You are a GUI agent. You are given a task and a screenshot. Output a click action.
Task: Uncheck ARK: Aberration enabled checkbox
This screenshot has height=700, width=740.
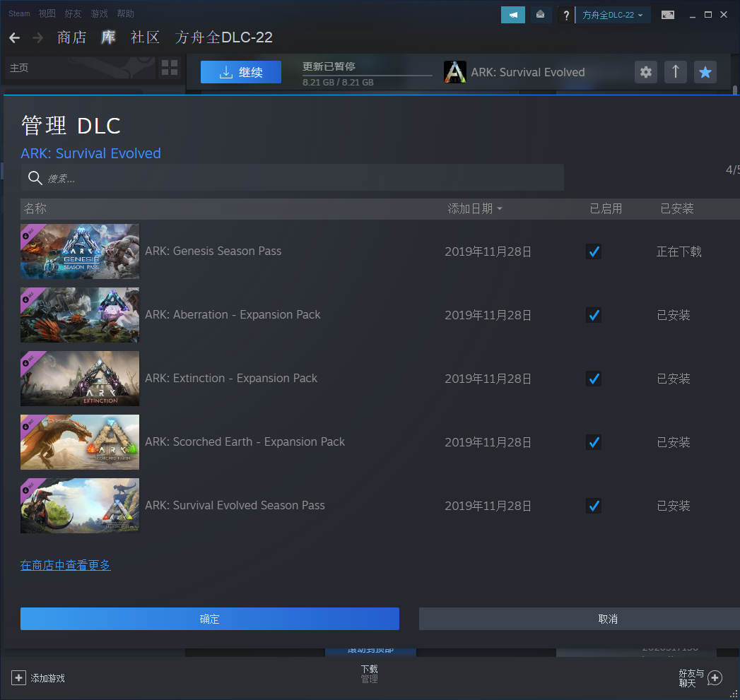(x=593, y=315)
